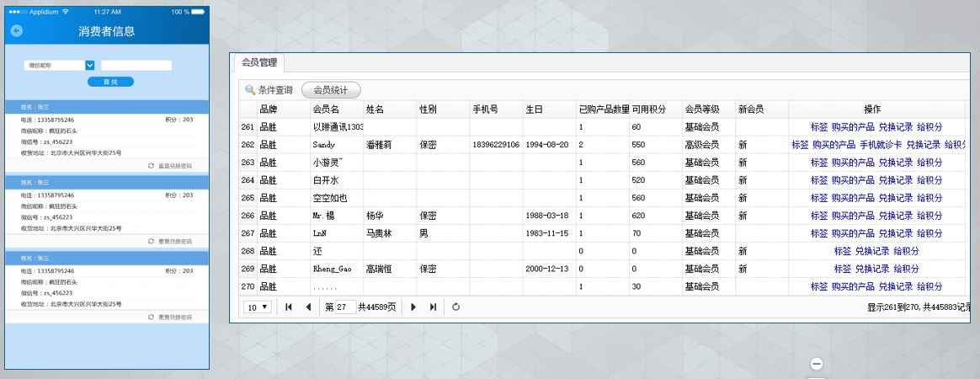Click the search text field beside 微信昵称
This screenshot has height=379, width=980.
136,65
